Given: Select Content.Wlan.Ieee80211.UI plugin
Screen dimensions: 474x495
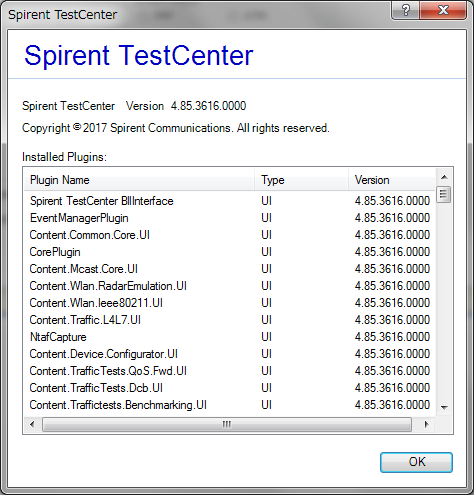Looking at the screenshot, I should tap(230, 303).
